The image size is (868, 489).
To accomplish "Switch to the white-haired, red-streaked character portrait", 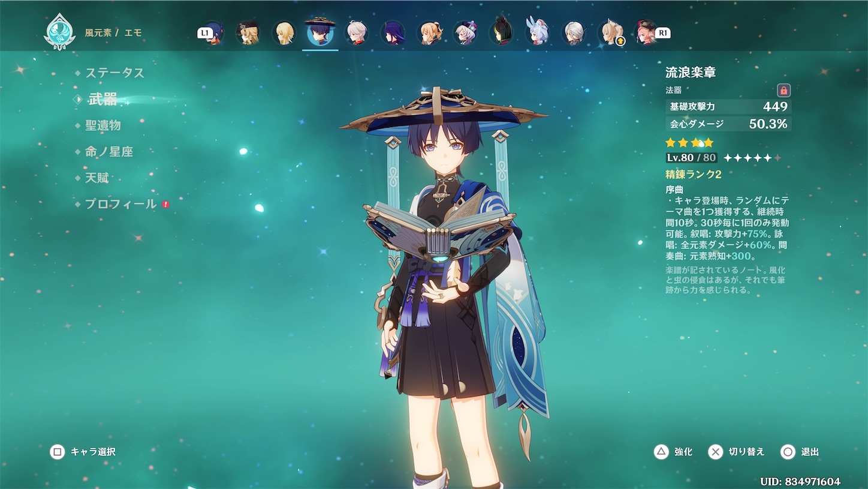I will (x=357, y=33).
